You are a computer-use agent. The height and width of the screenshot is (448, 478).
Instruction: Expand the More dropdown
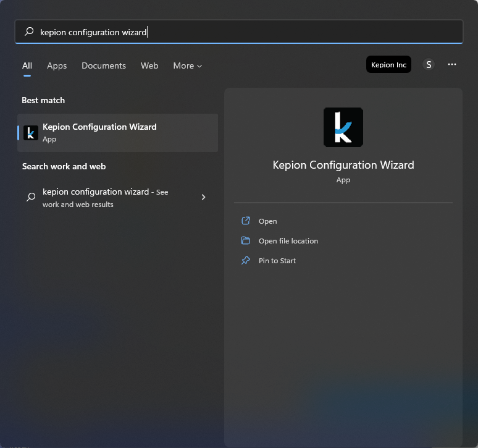click(x=188, y=66)
